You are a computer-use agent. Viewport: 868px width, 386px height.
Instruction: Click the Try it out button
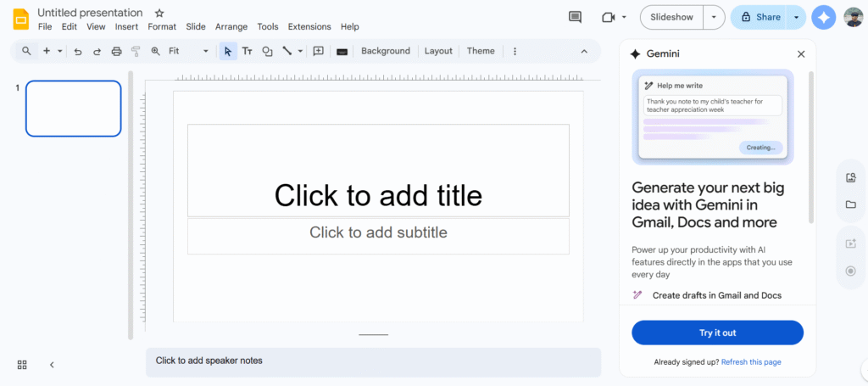(x=717, y=333)
